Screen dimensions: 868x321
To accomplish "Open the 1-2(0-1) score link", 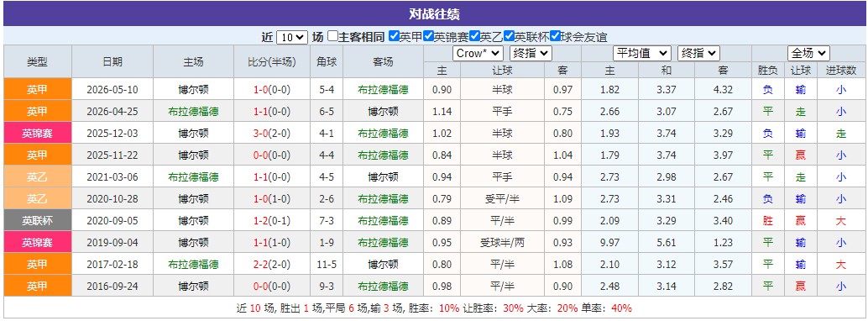I will click(x=272, y=221).
